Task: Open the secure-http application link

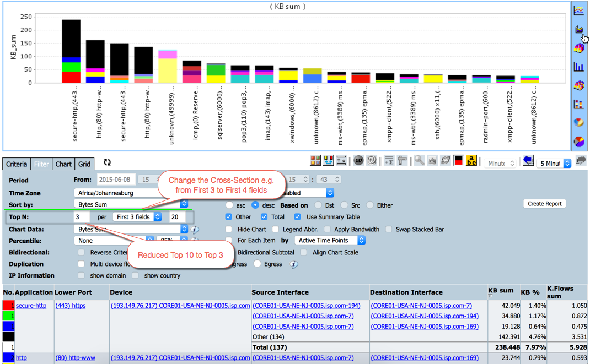Action: [31, 306]
